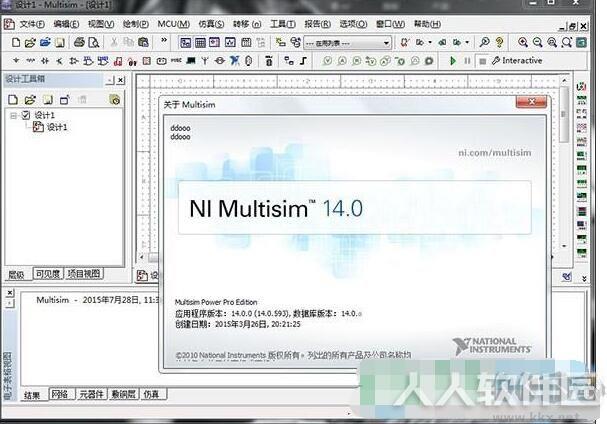
Task: Switch to the 项目视图 tab
Action: tap(84, 274)
